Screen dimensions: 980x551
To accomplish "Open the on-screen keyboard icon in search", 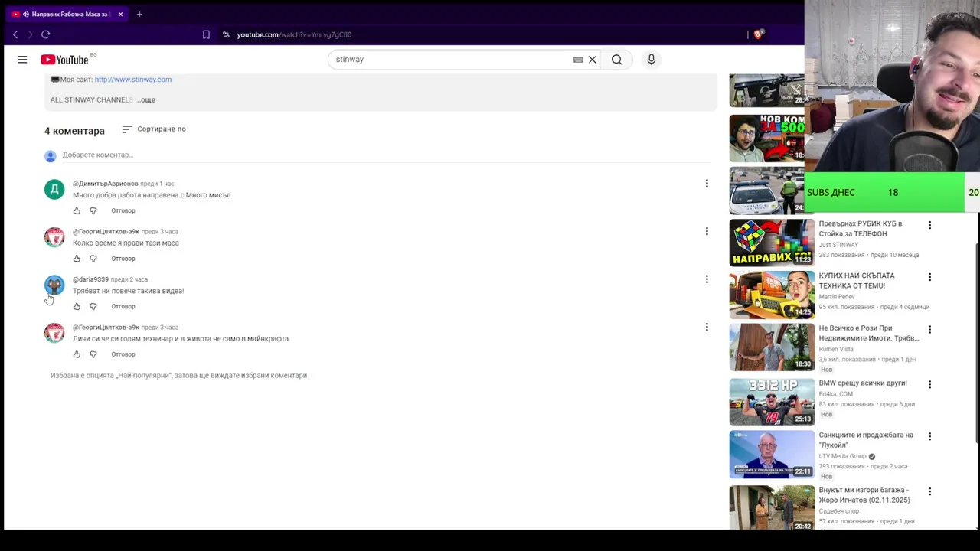I will 578,60.
